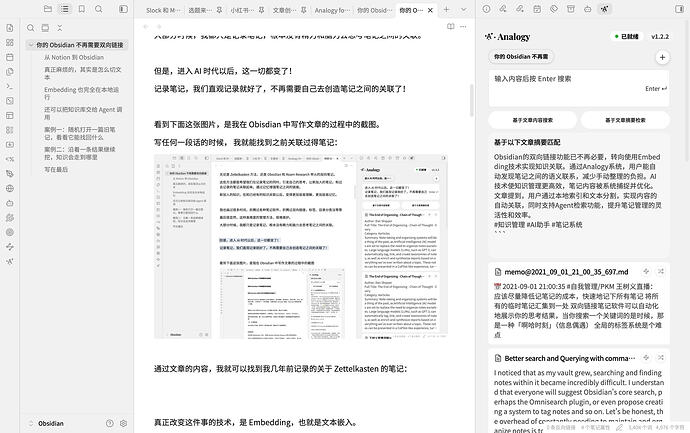
Task: Jump to heading Embedding 也完全在本地运行
Action: pos(81,93)
